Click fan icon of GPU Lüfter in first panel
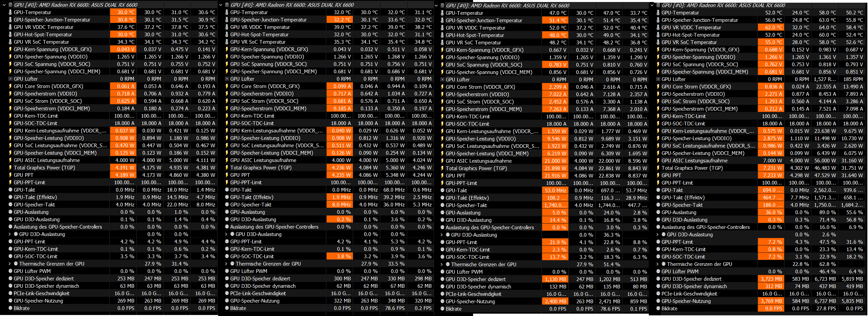868x316 pixels. pyautogui.click(x=10, y=79)
